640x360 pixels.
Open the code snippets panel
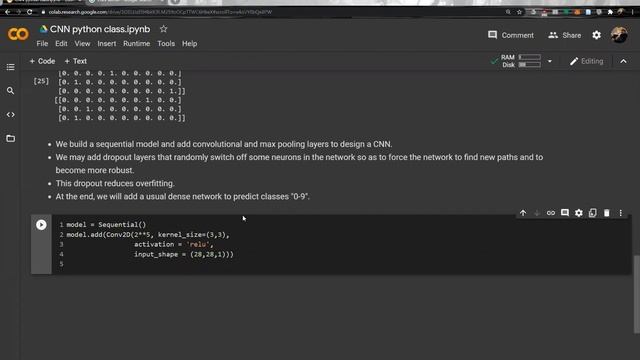(x=11, y=115)
